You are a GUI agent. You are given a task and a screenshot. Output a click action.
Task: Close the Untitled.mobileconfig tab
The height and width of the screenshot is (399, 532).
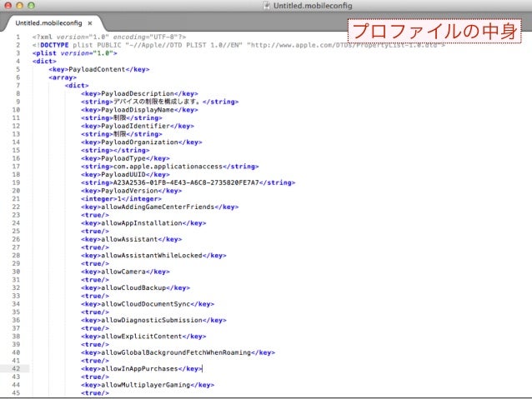(x=90, y=23)
